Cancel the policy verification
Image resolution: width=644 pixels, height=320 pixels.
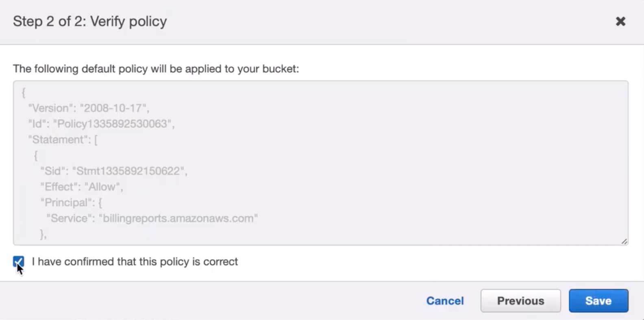445,301
